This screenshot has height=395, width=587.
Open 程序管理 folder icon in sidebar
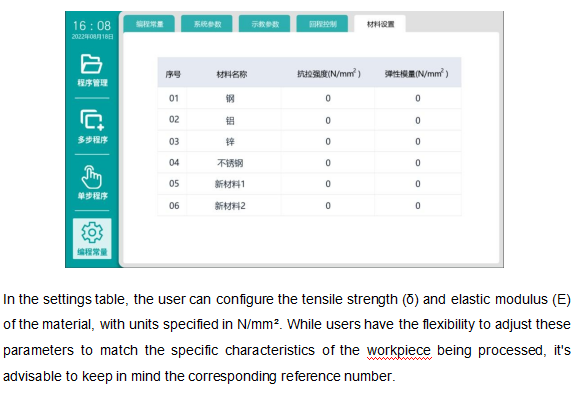(92, 70)
